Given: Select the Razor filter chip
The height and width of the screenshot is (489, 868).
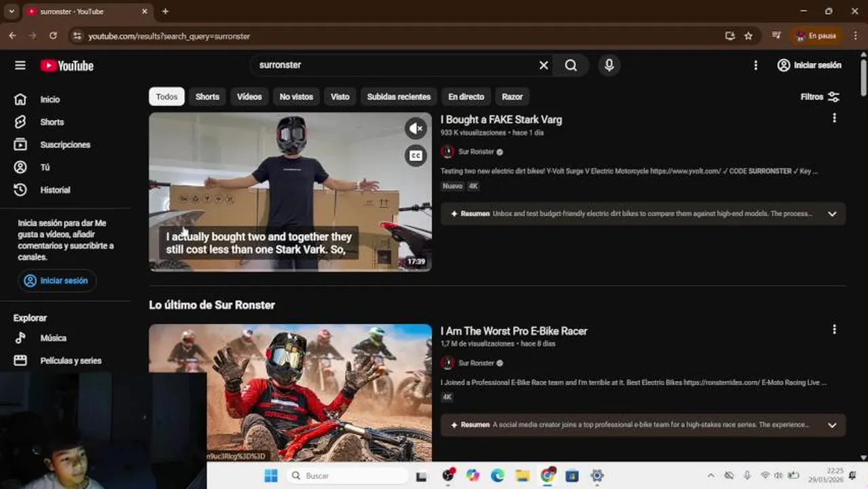Looking at the screenshot, I should [x=512, y=96].
